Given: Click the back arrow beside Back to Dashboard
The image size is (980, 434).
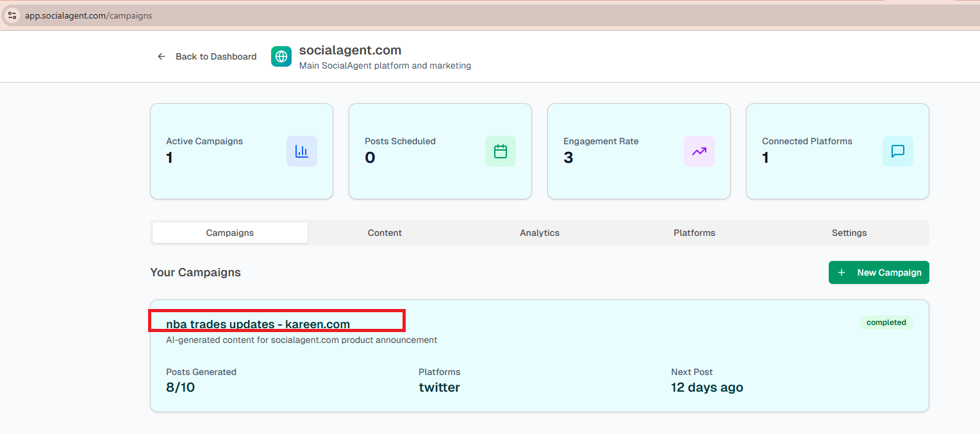Looking at the screenshot, I should point(162,56).
